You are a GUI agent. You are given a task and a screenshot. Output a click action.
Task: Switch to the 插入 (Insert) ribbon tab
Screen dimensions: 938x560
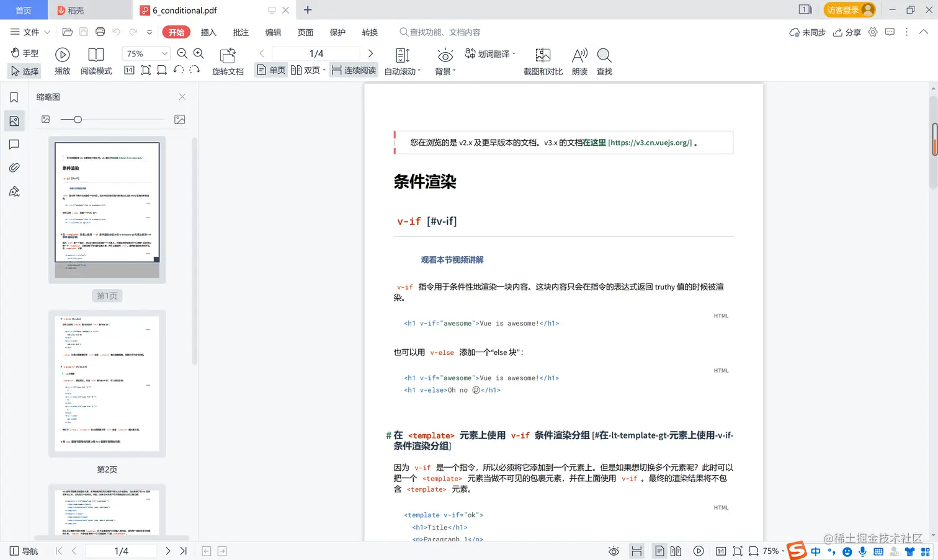[x=208, y=32]
